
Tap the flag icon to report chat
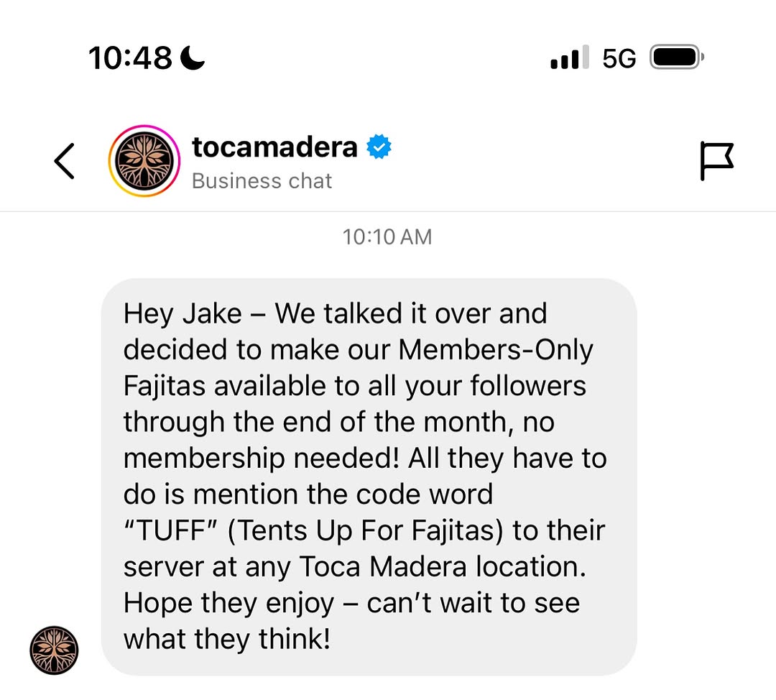pyautogui.click(x=716, y=160)
